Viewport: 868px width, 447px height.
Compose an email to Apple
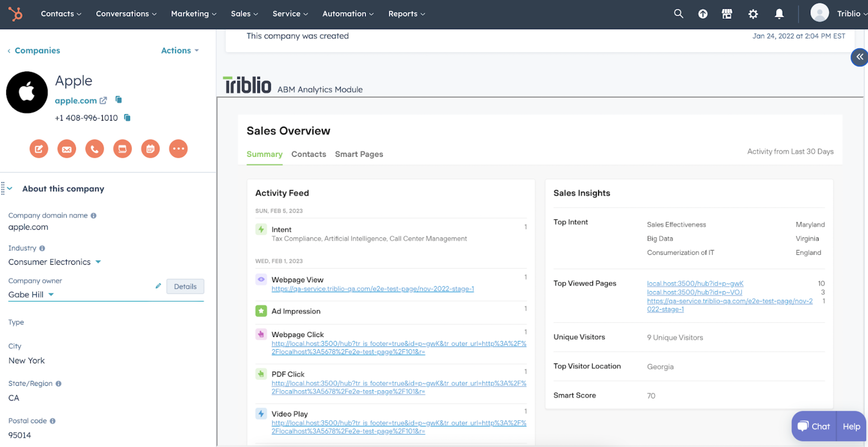(x=67, y=149)
